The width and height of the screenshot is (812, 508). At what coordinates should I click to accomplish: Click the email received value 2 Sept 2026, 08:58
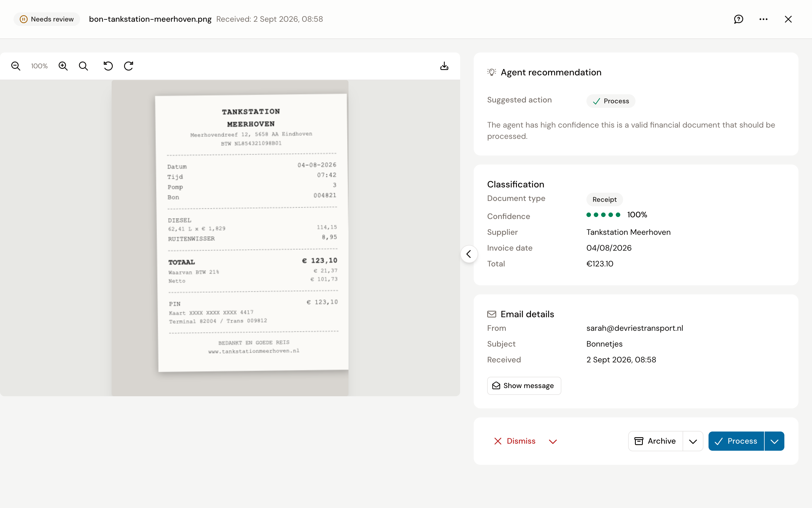[621, 360]
